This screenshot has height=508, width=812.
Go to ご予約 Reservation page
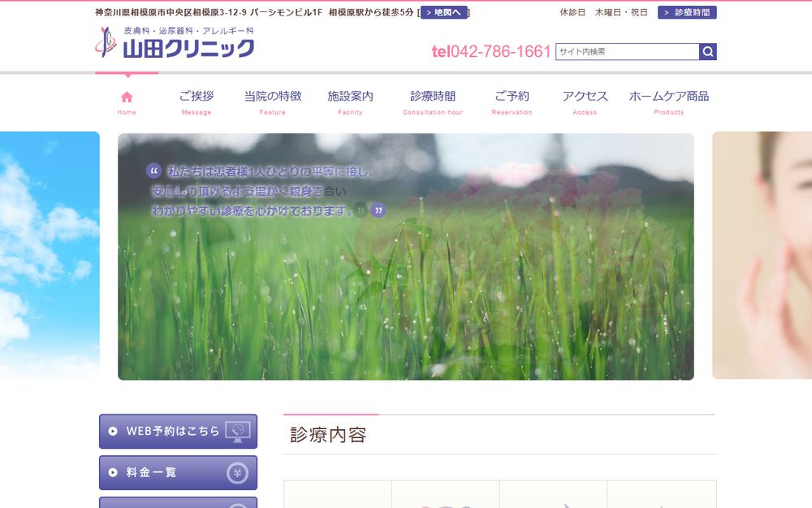pyautogui.click(x=512, y=102)
